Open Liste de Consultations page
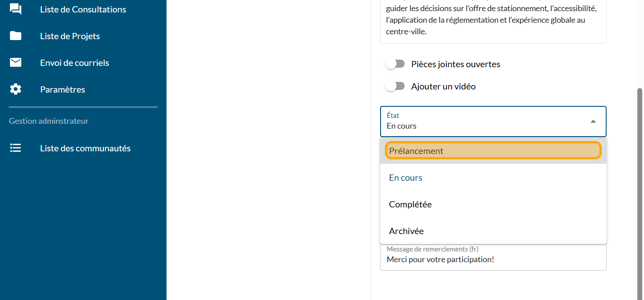This screenshot has width=644, height=300. (83, 9)
